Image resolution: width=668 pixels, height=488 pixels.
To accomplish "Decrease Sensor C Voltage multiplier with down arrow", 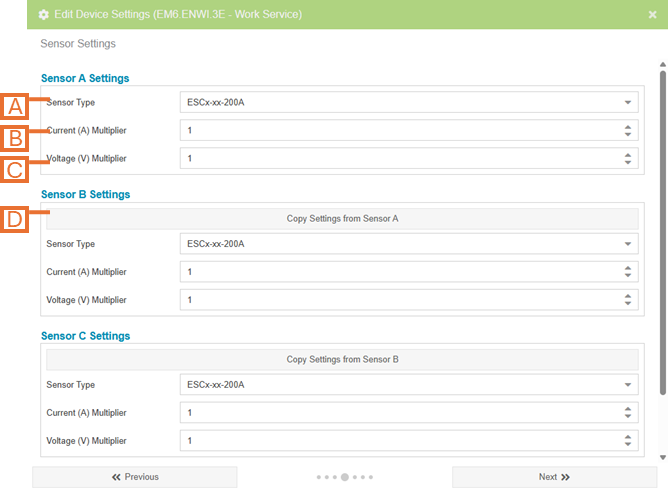I will 628,445.
